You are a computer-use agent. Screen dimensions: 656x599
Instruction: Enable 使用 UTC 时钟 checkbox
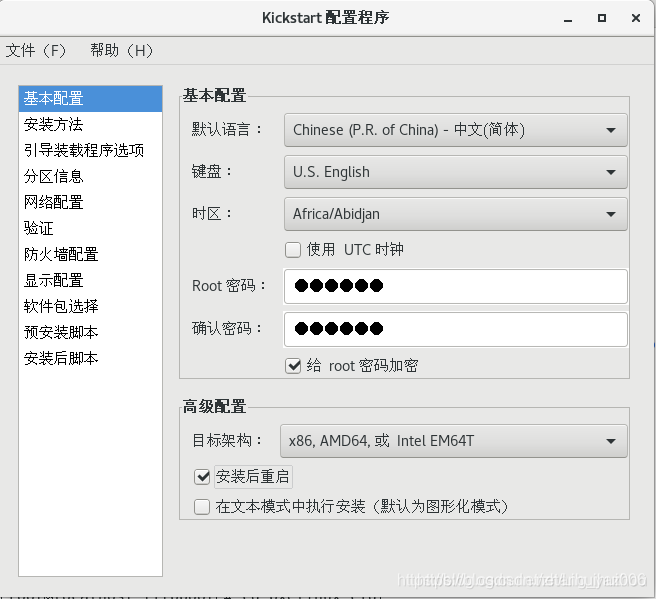[x=293, y=250]
